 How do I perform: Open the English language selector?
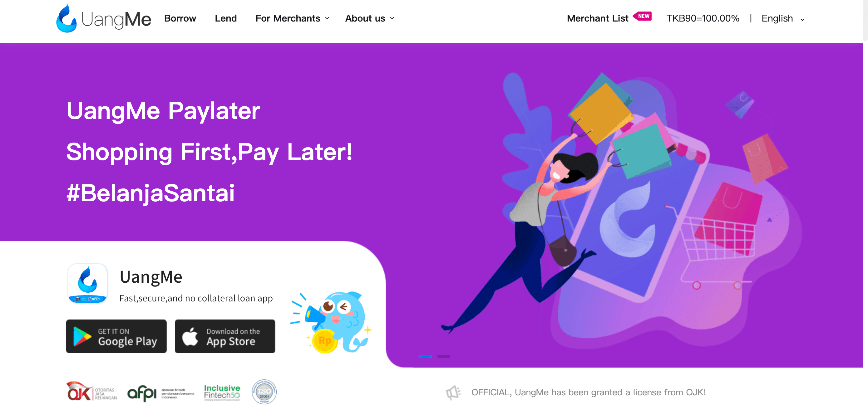[783, 18]
